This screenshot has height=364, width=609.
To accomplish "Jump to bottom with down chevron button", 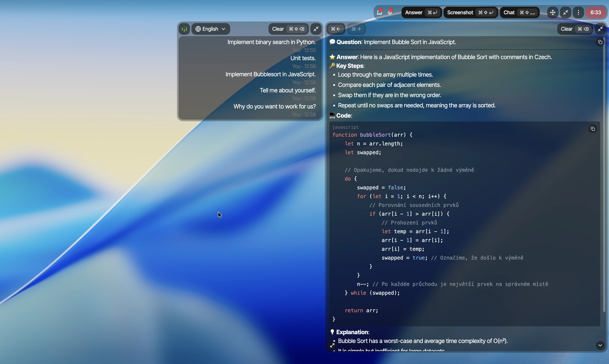I will click(600, 345).
